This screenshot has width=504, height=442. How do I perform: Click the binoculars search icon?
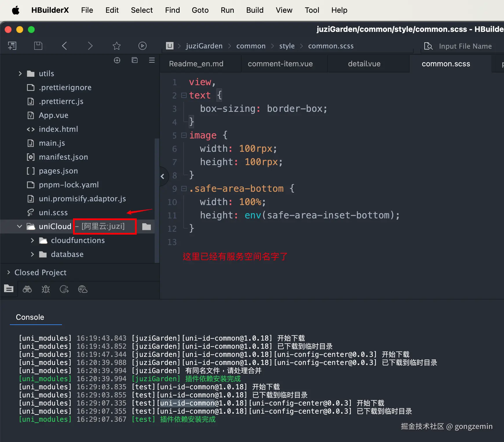(x=27, y=289)
